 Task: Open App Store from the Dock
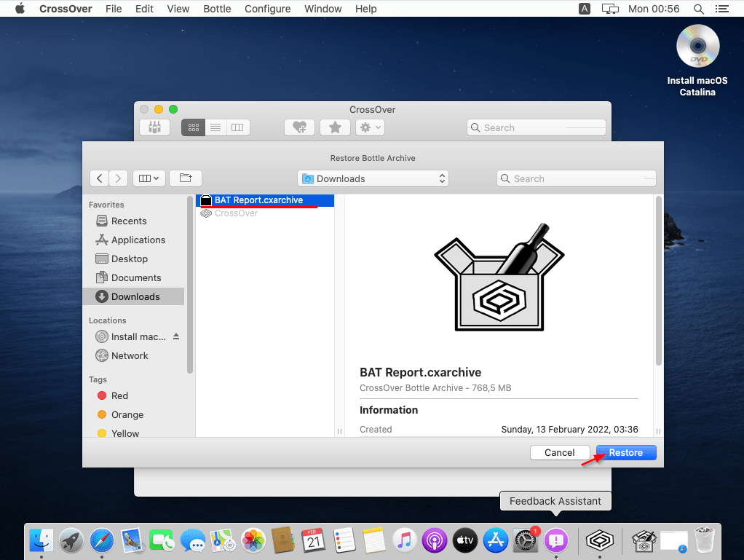tap(495, 540)
